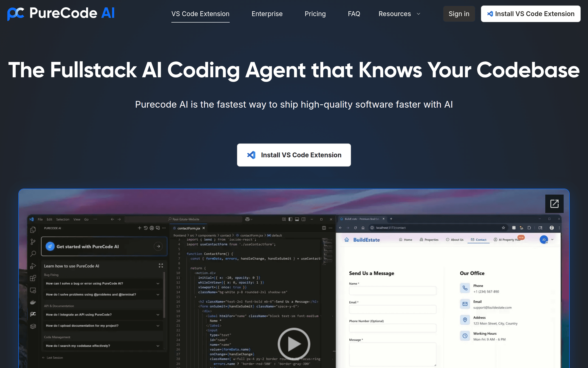Screen dimensions: 588x368
Task: Open AI Property Hub in BuildEstate nav
Action: (507, 240)
